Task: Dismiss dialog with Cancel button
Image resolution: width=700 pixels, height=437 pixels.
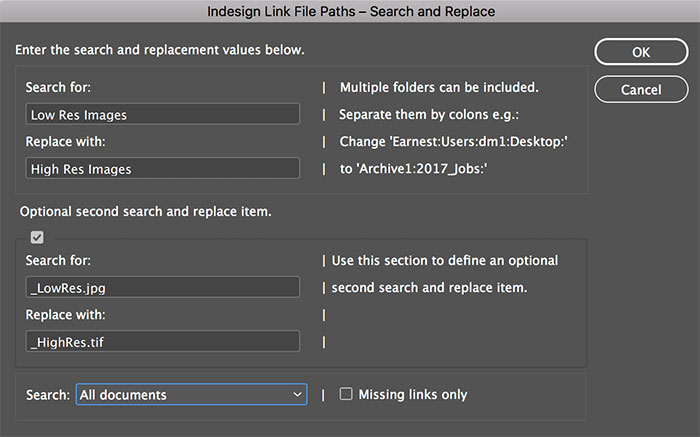Action: pyautogui.click(x=641, y=90)
